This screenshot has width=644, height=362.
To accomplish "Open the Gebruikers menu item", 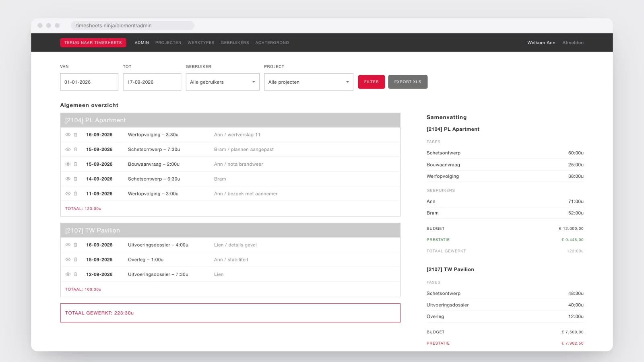I will (235, 43).
